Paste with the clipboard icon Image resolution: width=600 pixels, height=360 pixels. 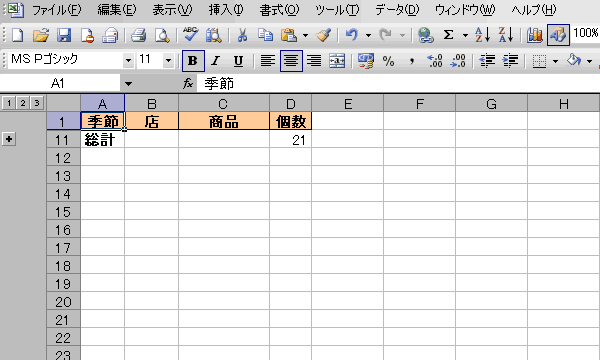tap(289, 35)
